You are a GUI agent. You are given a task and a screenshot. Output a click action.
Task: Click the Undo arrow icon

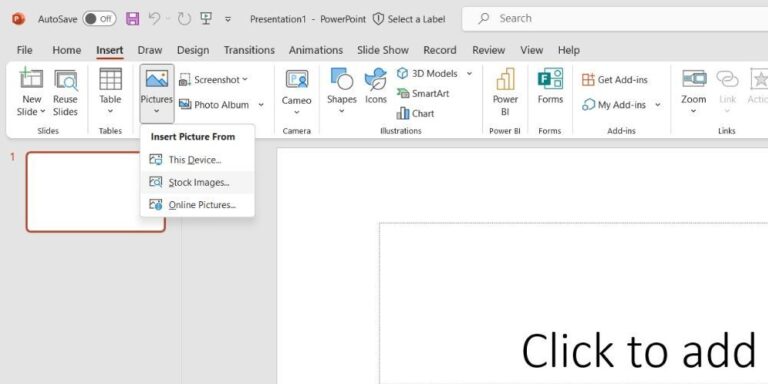click(x=154, y=19)
